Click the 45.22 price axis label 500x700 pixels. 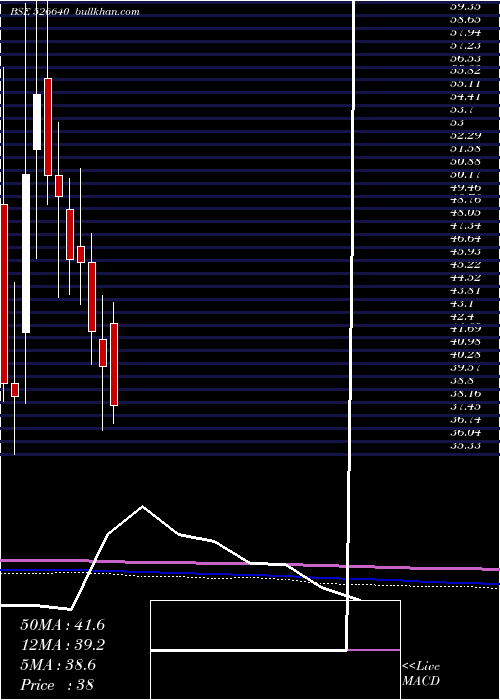tap(465, 264)
